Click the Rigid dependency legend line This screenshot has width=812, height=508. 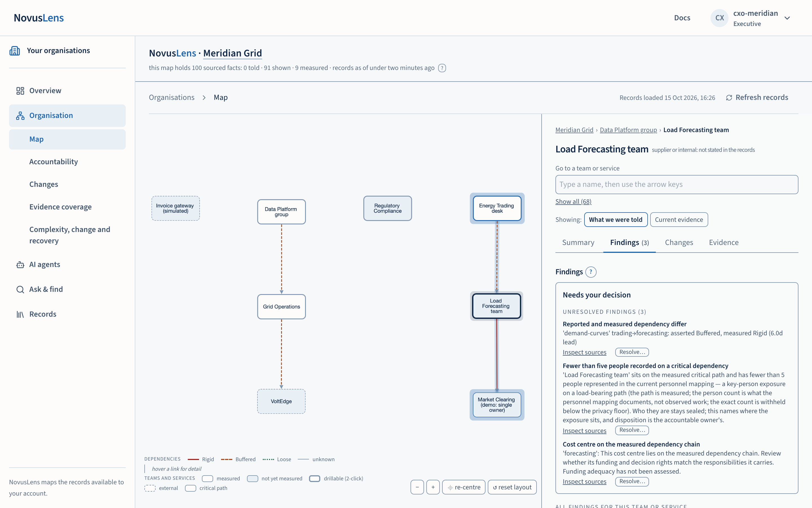[x=193, y=459]
